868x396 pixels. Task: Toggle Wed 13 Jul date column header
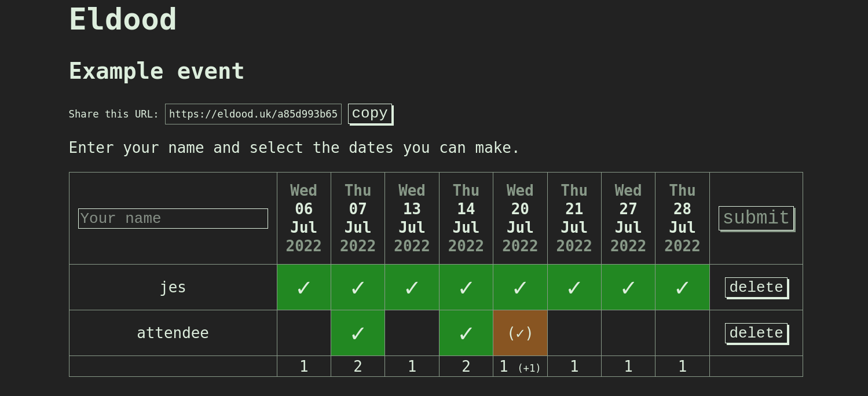(412, 218)
